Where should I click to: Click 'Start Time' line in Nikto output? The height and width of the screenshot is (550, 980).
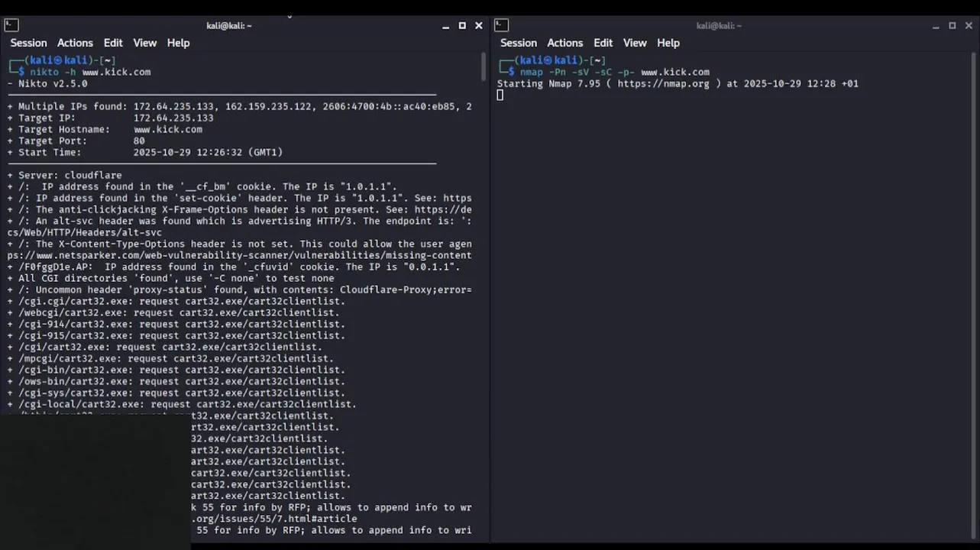coord(145,152)
